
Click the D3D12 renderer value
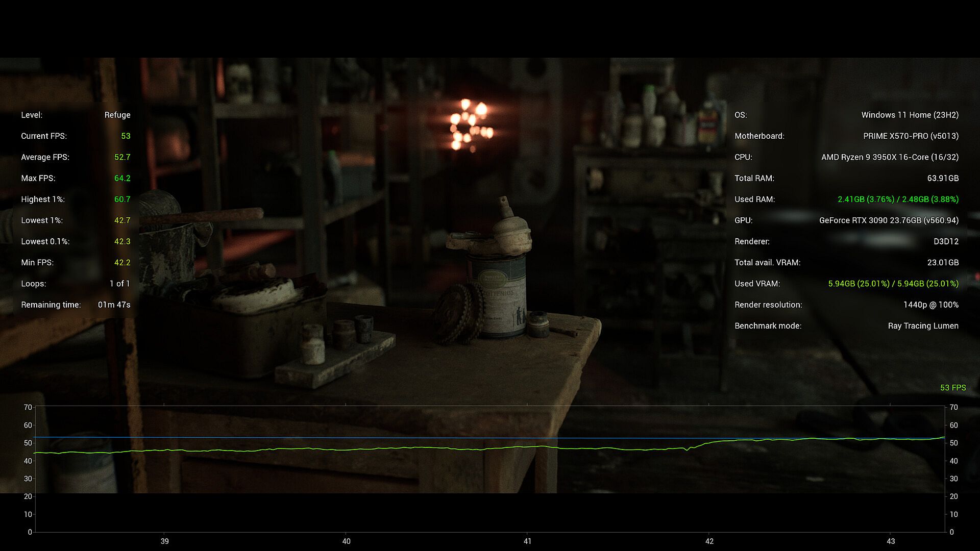tap(946, 241)
